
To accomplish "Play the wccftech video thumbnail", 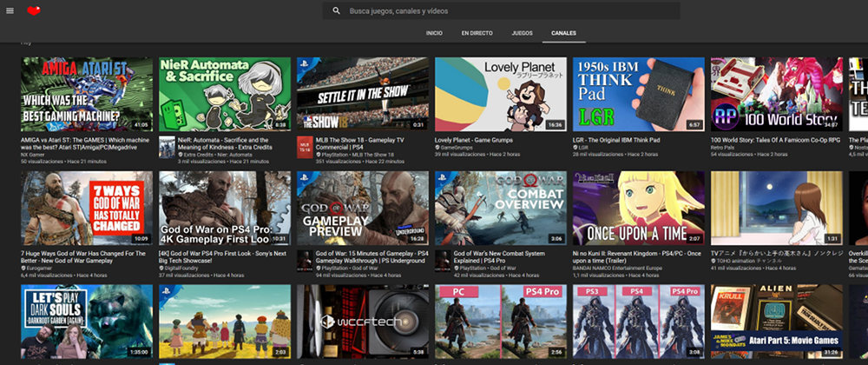I will [363, 322].
